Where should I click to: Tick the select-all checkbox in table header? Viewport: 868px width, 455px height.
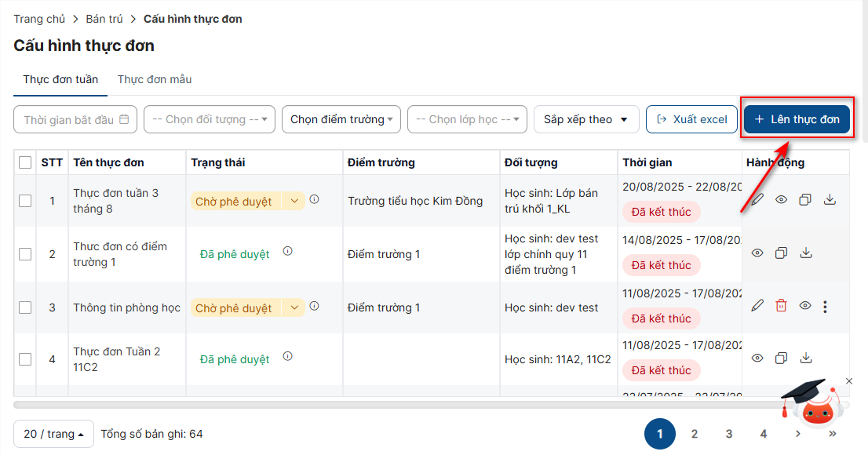pyautogui.click(x=25, y=162)
